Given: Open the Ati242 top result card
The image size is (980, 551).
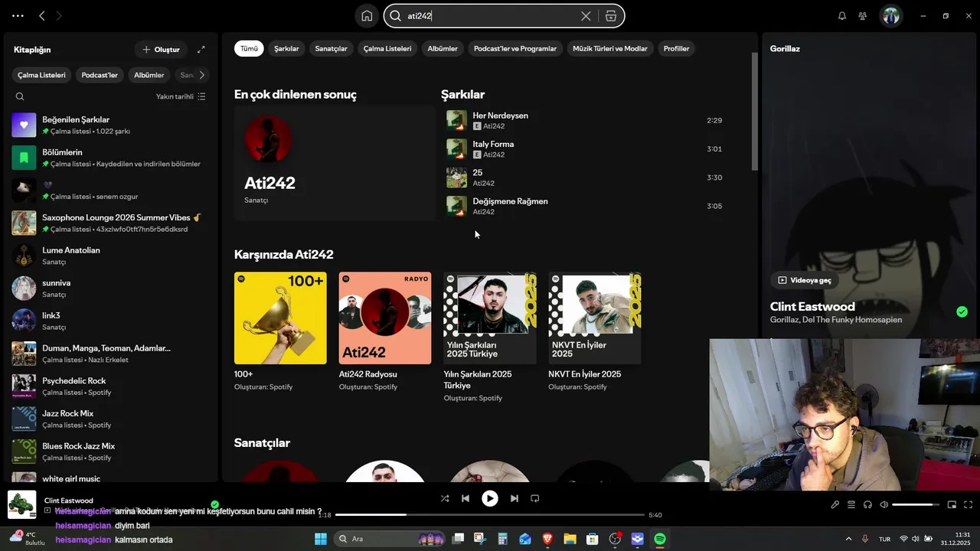Looking at the screenshot, I should [x=335, y=163].
